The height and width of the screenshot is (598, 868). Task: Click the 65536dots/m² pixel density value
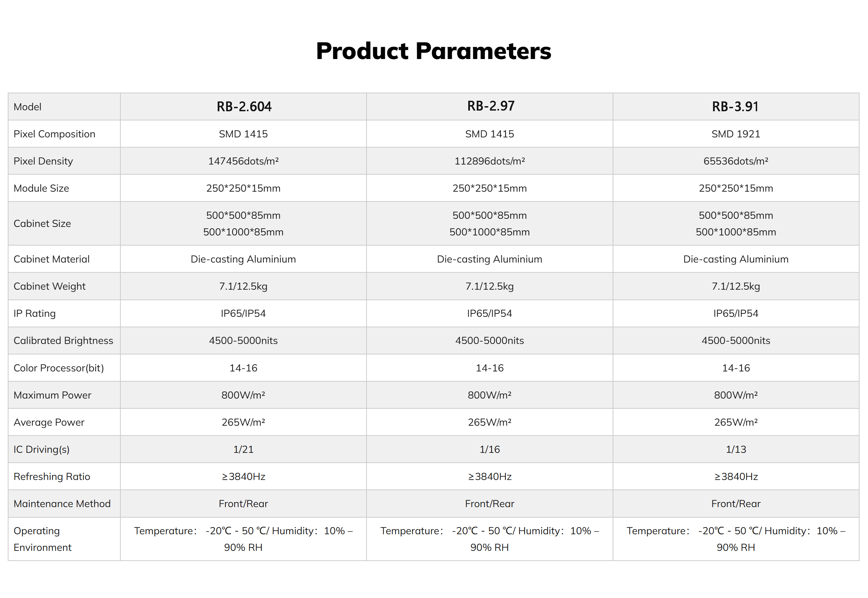pyautogui.click(x=735, y=161)
